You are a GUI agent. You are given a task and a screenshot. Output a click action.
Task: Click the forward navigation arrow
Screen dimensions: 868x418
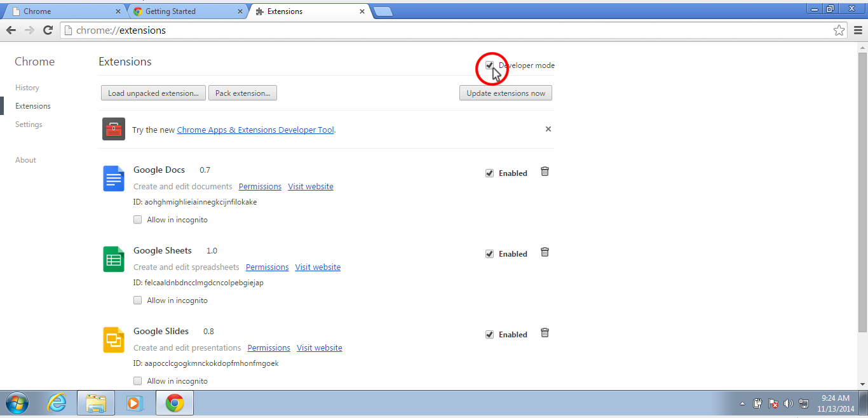[x=29, y=30]
